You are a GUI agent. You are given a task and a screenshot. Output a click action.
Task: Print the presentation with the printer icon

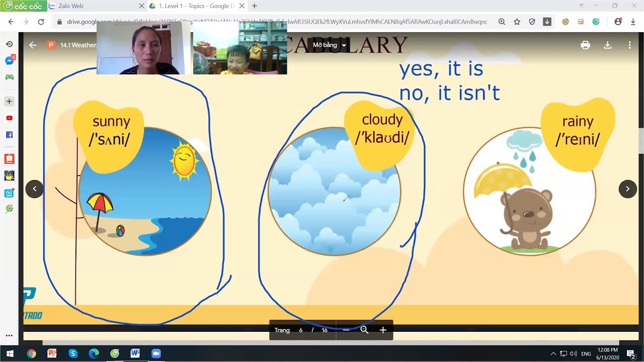point(585,45)
